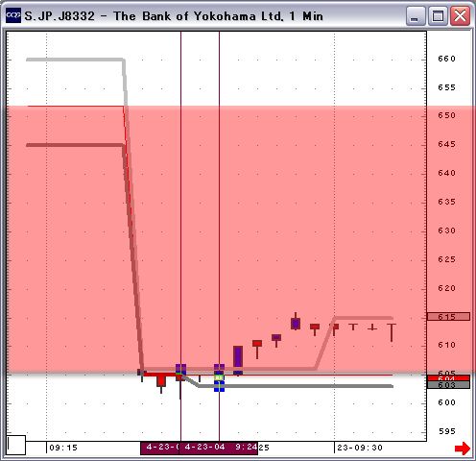Minimize the Bank of Yokohama chart window
This screenshot has width=476, height=461.
click(416, 15)
